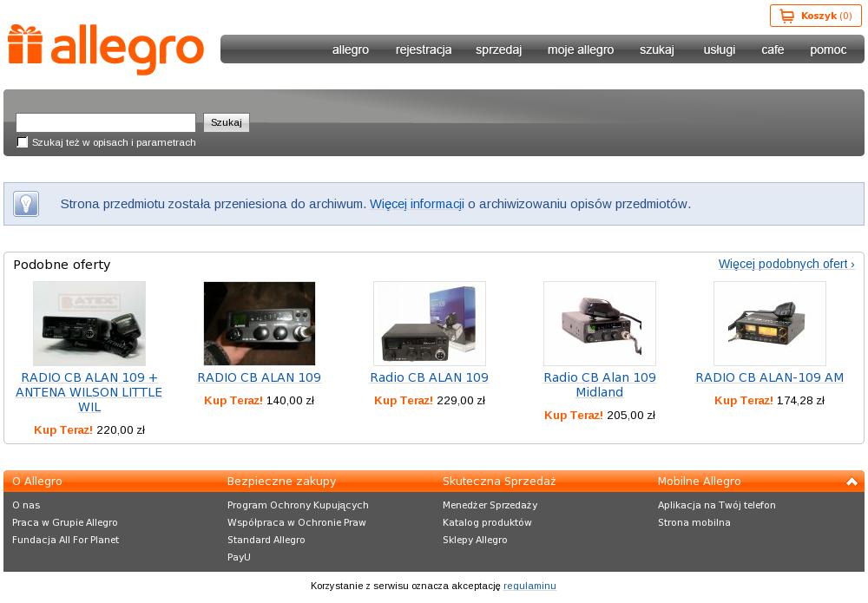Open Menedżer Sprzedaży link
Viewport: 868px width, 603px height.
490,505
